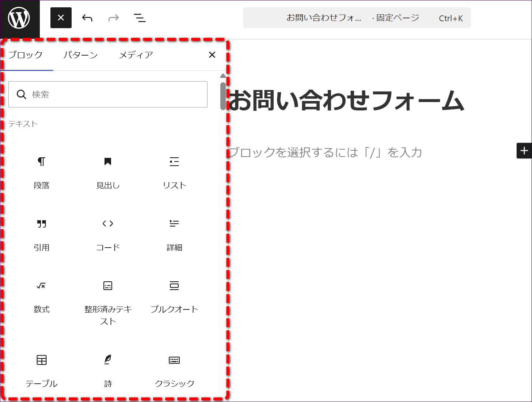532x402 pixels.
Task: Click the テキスト category label
Action: (23, 124)
